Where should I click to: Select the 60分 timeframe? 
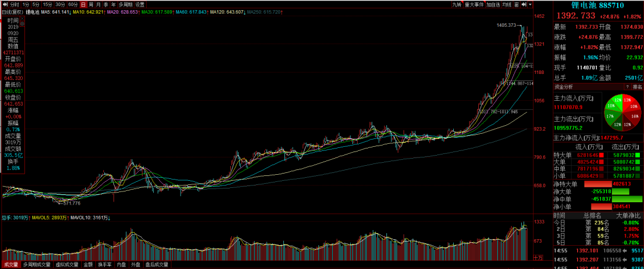pyautogui.click(x=73, y=4)
